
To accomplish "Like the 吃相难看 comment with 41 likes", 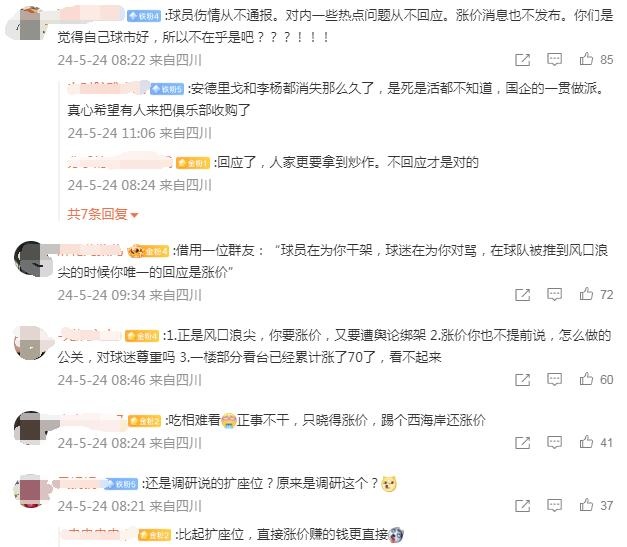I will [x=586, y=442].
